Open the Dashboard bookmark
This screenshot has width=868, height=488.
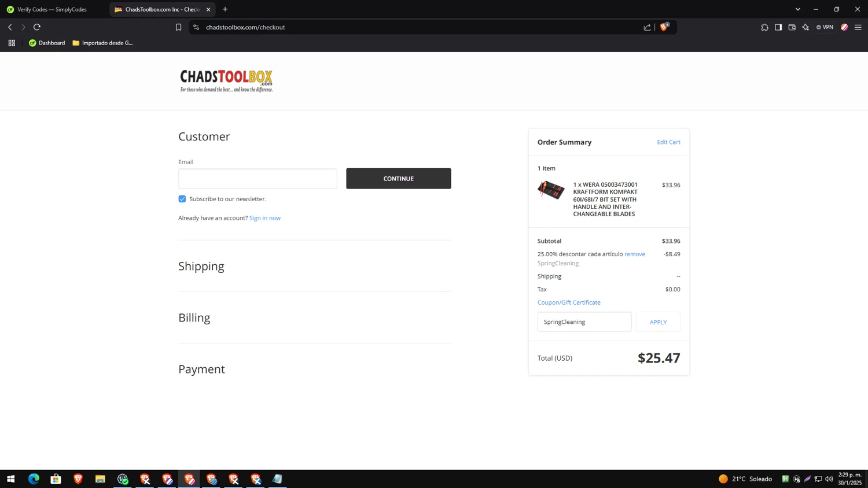(x=47, y=43)
